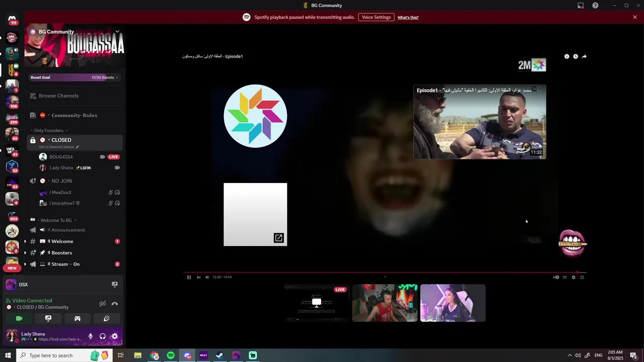
Task: Expand threads arrow beside Welcome channel
Action: tap(25, 241)
